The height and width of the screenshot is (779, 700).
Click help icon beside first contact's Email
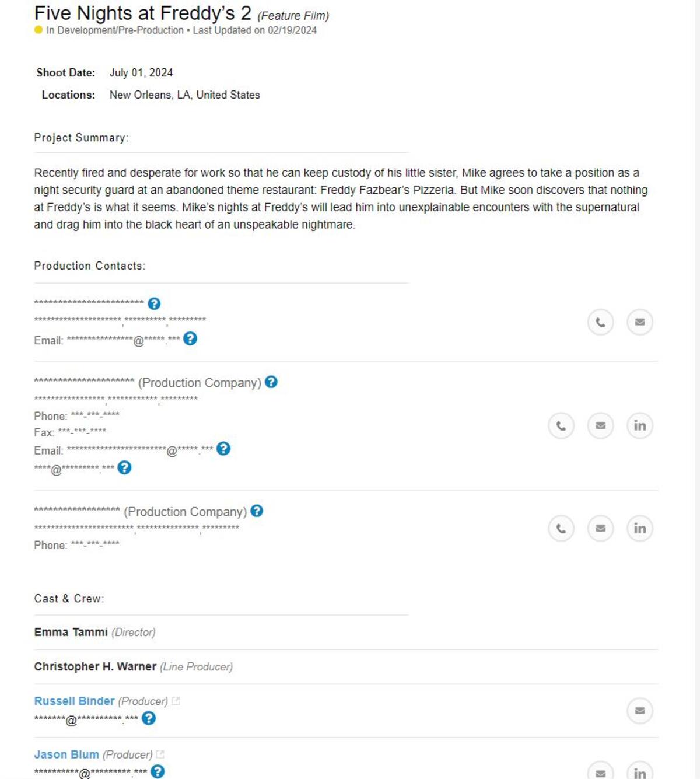(x=190, y=338)
